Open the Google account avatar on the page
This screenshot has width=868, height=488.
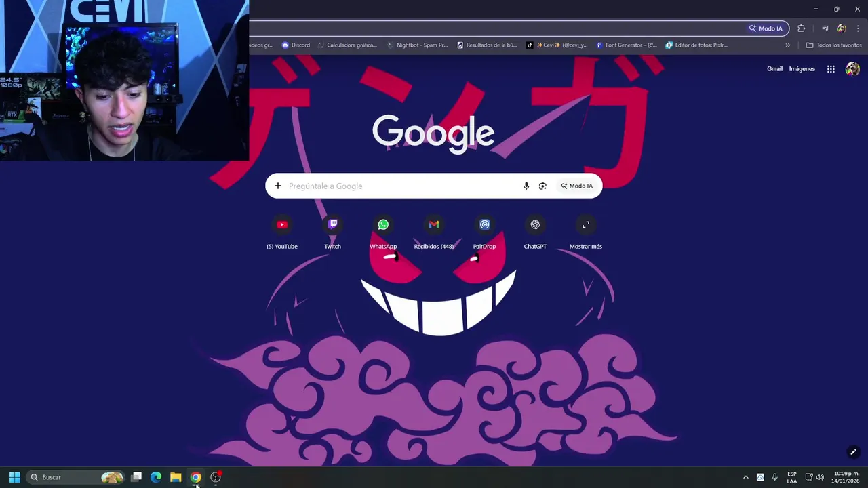(852, 69)
